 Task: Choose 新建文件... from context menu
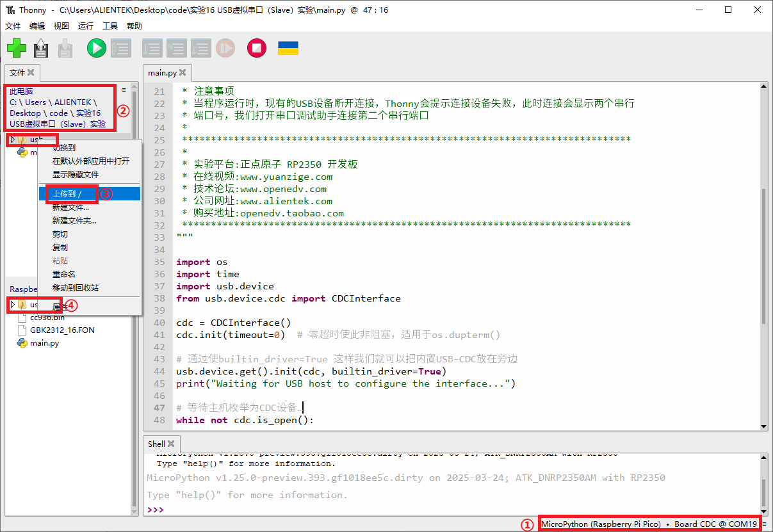click(90, 207)
